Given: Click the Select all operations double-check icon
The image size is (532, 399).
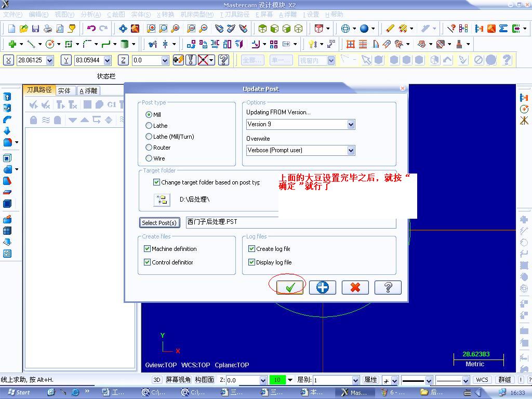Looking at the screenshot, I should tap(33, 104).
